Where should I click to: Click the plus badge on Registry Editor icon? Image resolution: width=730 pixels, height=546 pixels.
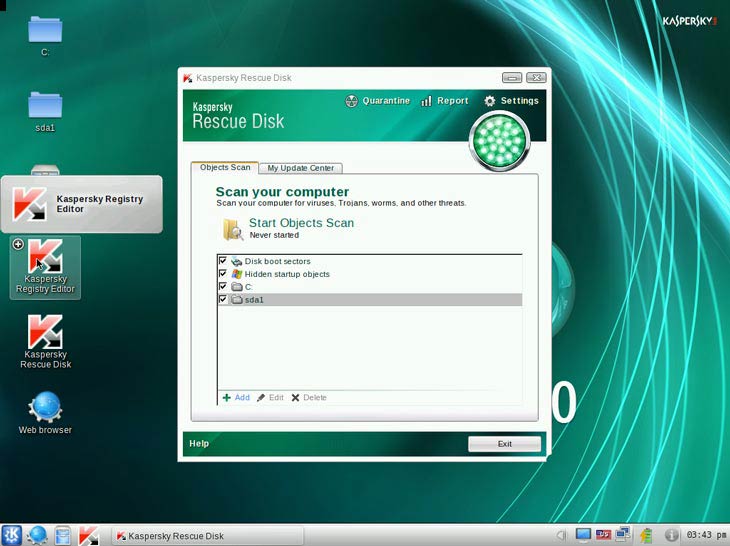click(18, 244)
